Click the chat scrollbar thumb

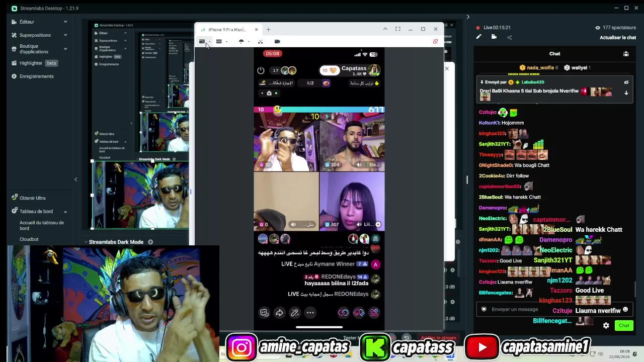[x=634, y=289]
